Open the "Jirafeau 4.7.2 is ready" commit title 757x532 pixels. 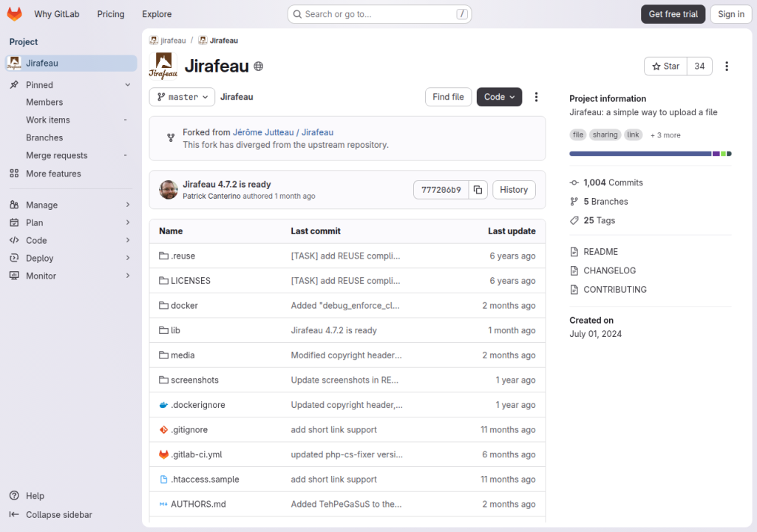[226, 185]
